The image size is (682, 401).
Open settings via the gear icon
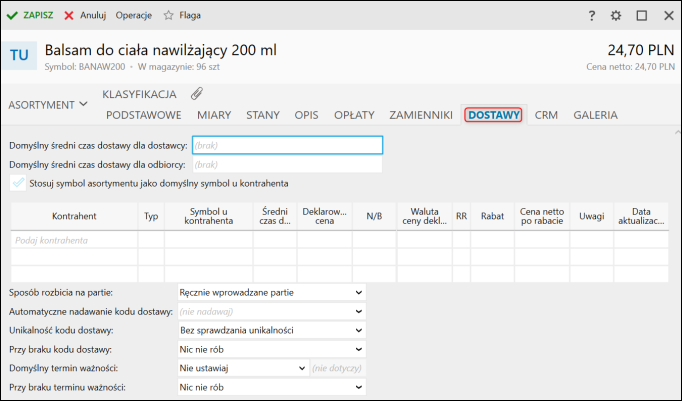tap(616, 16)
